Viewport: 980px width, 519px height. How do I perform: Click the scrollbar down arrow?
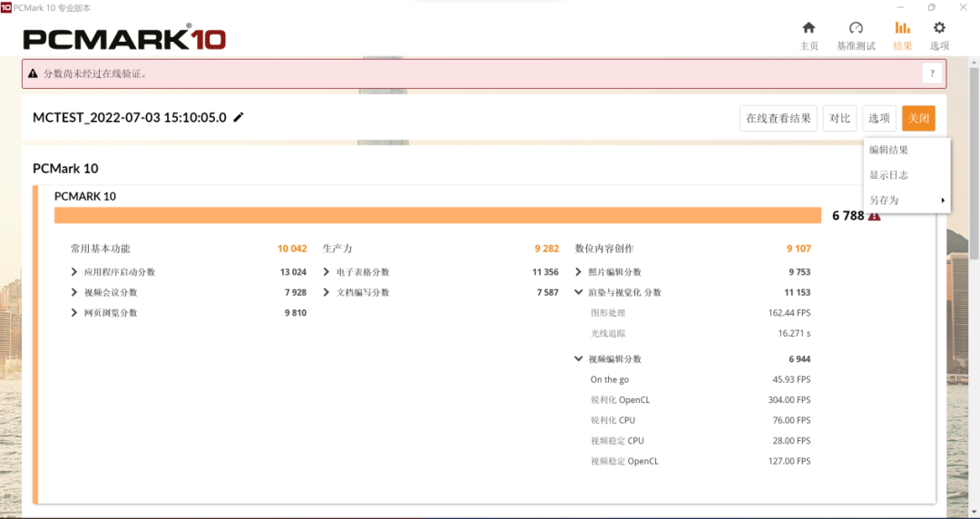tap(974, 512)
